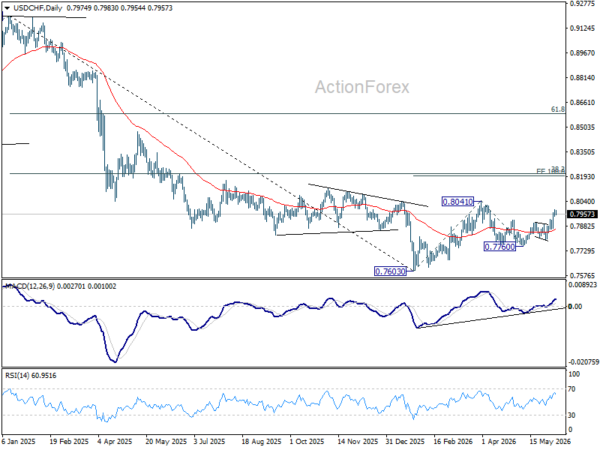Select the 0.89670 price axis value
The width and height of the screenshot is (600, 450).
point(582,53)
